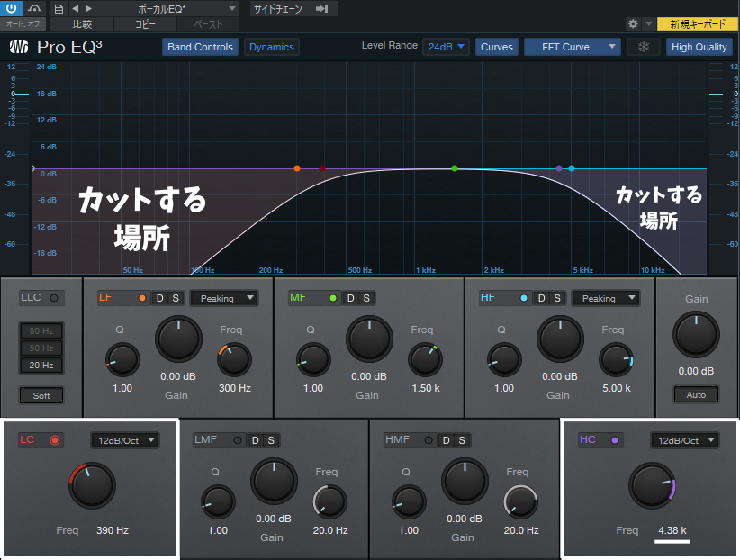Click the オート: オフ automation label
Viewport: 740px width, 560px height.
tap(23, 23)
